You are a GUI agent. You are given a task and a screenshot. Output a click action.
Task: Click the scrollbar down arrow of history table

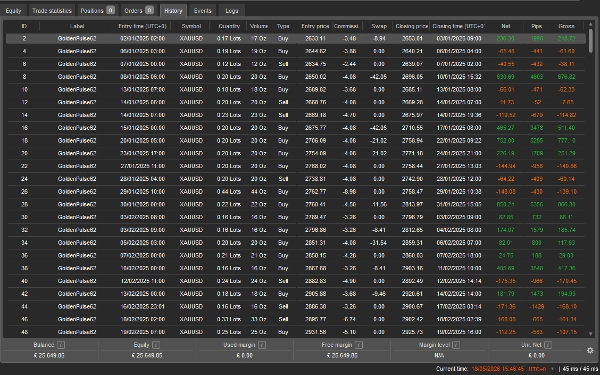tap(590, 334)
